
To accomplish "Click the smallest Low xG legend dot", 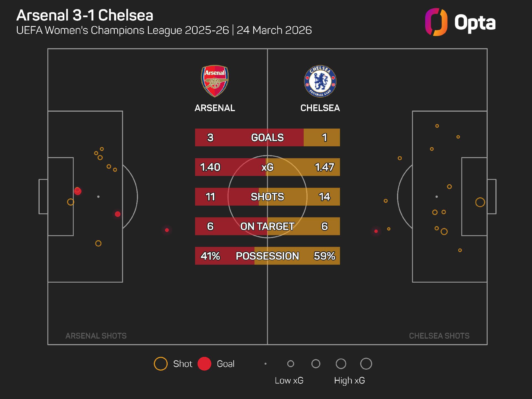I will pos(265,364).
